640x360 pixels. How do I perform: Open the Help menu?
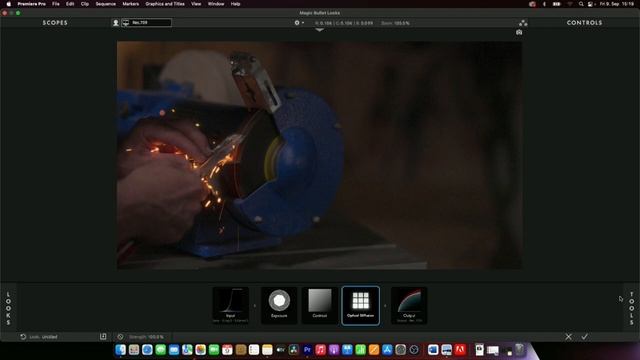[x=236, y=4]
